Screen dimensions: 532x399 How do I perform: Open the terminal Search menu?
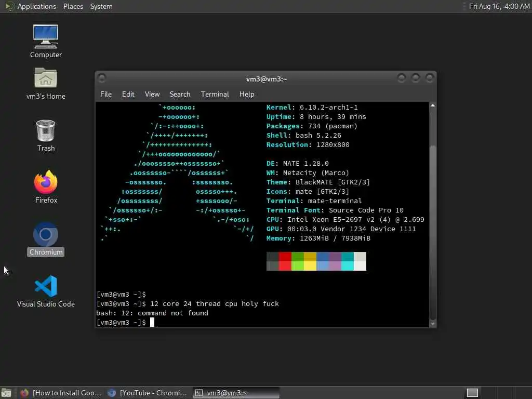[180, 95]
